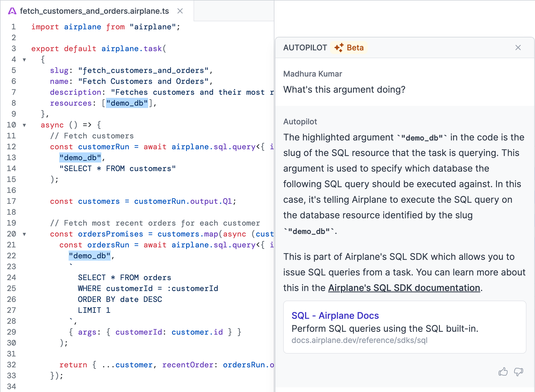This screenshot has width=535, height=392.
Task: Open the SQL - Airplane Docs card title
Action: pyautogui.click(x=335, y=315)
